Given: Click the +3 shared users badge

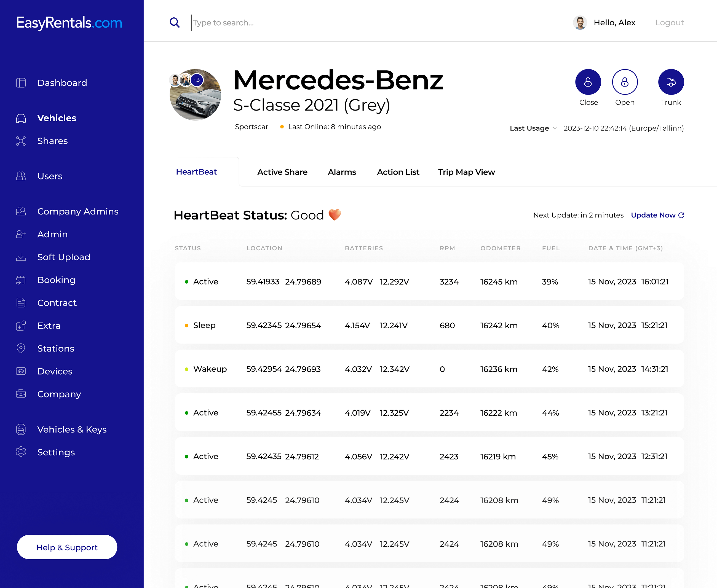Looking at the screenshot, I should coord(197,80).
